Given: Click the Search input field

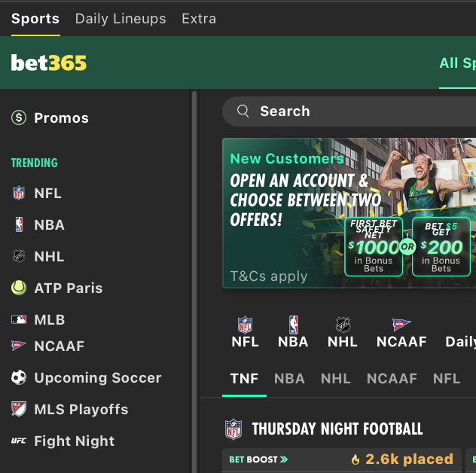Looking at the screenshot, I should [x=349, y=111].
